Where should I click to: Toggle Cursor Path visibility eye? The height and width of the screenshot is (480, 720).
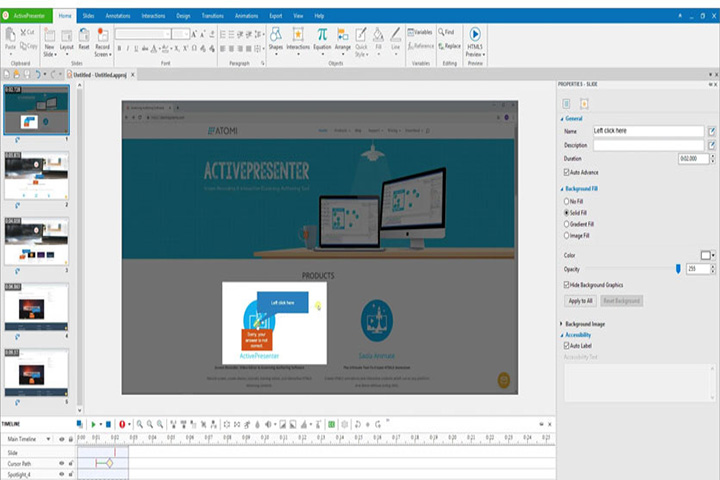pyautogui.click(x=62, y=463)
